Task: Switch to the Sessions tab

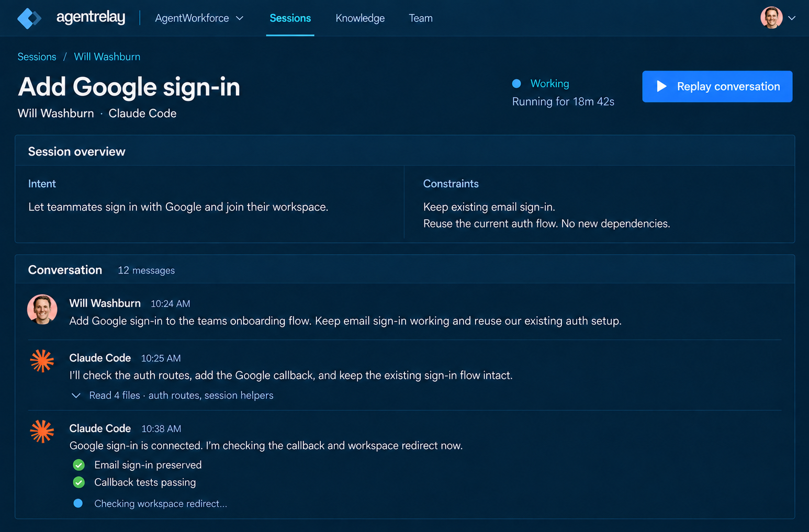Action: tap(290, 18)
